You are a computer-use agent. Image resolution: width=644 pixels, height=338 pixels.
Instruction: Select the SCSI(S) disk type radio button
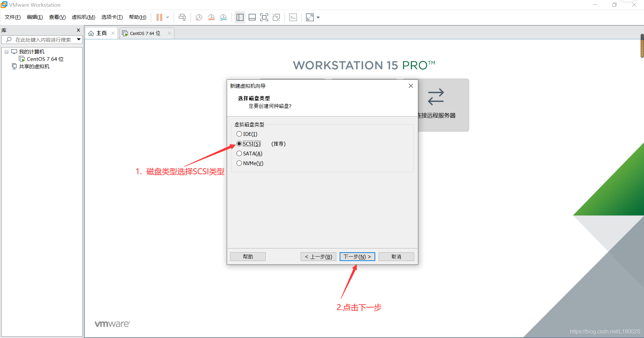tap(239, 144)
